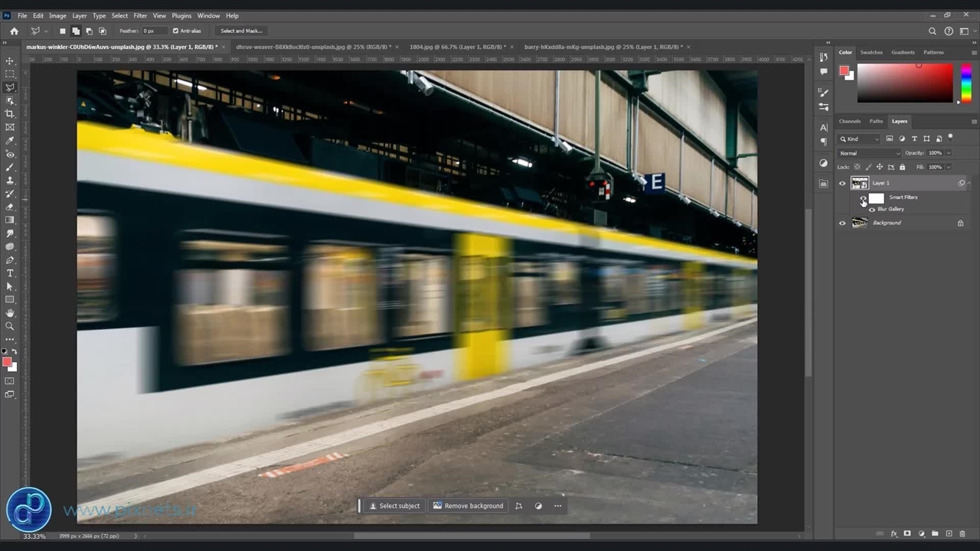The height and width of the screenshot is (551, 980).
Task: Open the Normal blend mode dropdown
Action: pos(870,153)
